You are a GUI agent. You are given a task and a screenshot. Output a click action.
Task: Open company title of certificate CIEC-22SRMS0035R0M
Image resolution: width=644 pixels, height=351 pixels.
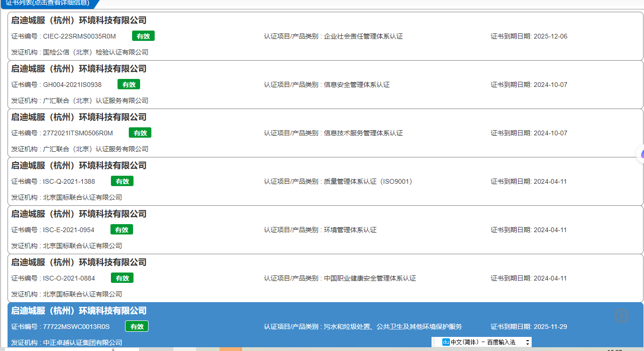pos(79,20)
